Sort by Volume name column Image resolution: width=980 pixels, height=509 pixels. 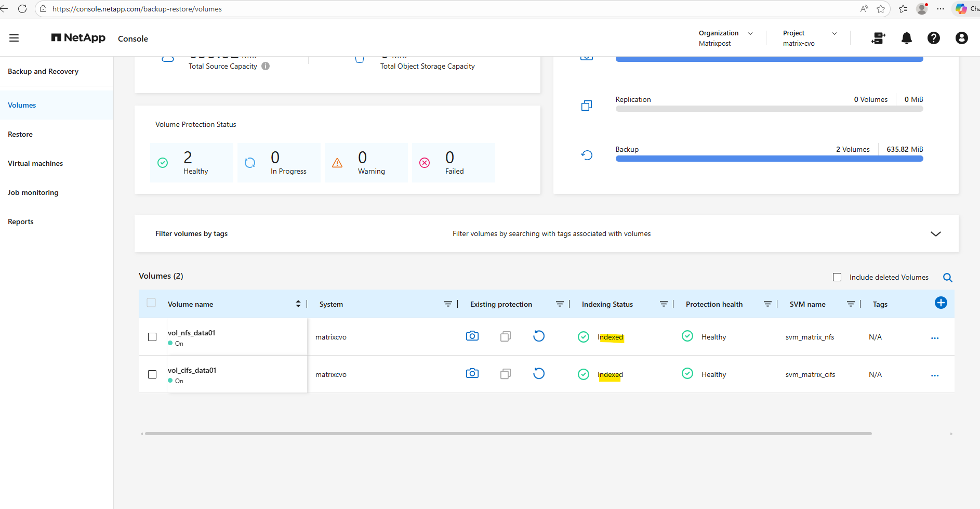click(x=298, y=304)
